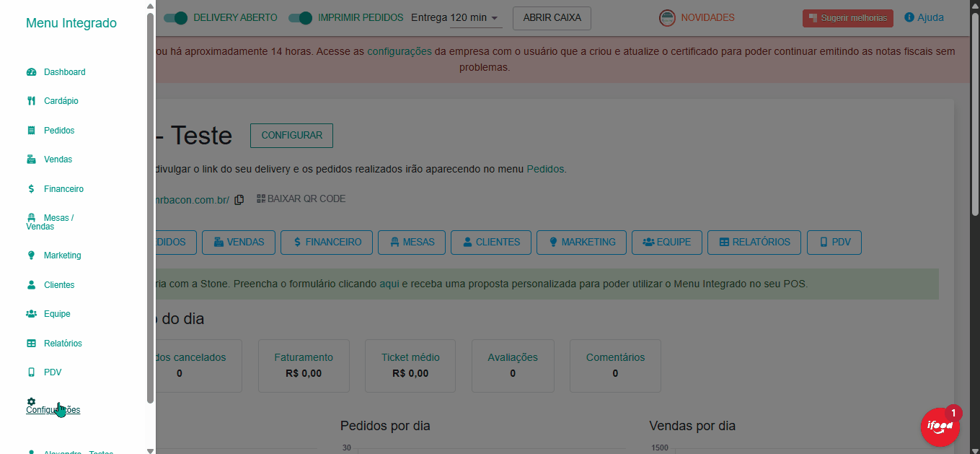Open Equipe via its people icon
The width and height of the screenshot is (980, 454).
pos(31,313)
